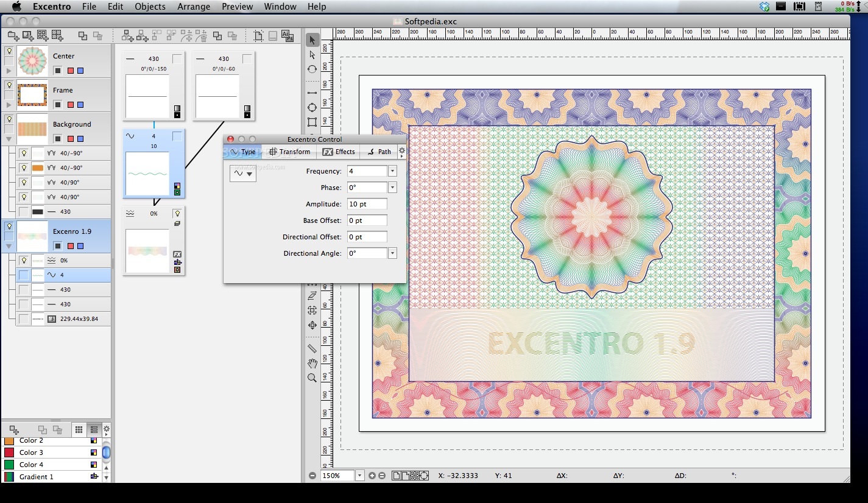This screenshot has width=868, height=503.
Task: Open Excentro Control gear options
Action: (x=402, y=151)
